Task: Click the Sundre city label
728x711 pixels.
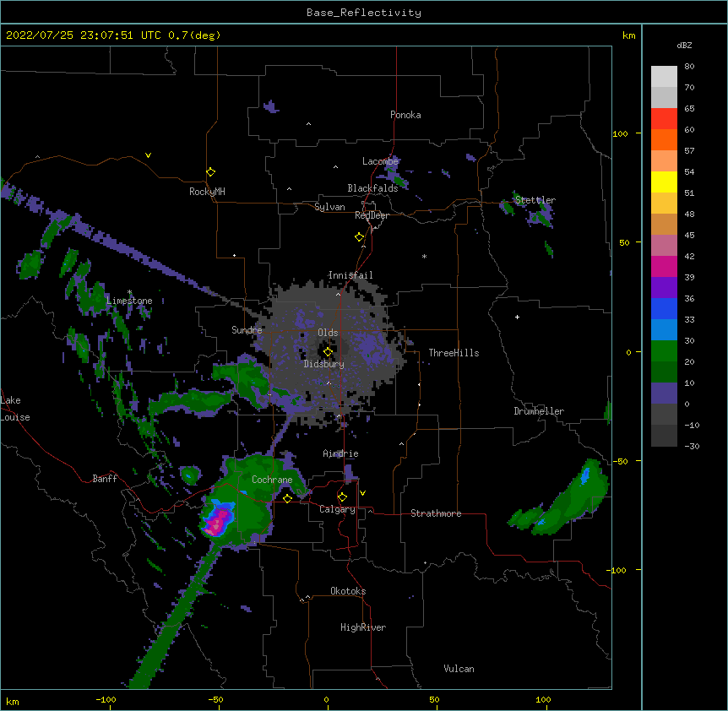Action: (x=247, y=330)
